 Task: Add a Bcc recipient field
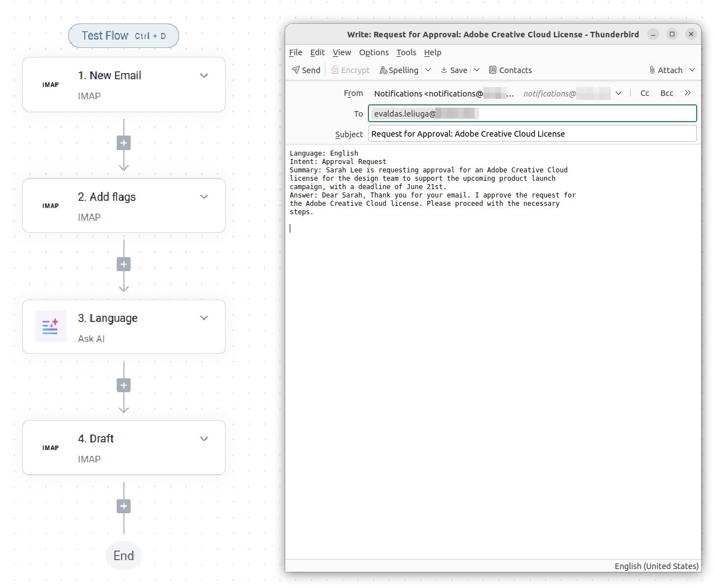pyautogui.click(x=667, y=93)
